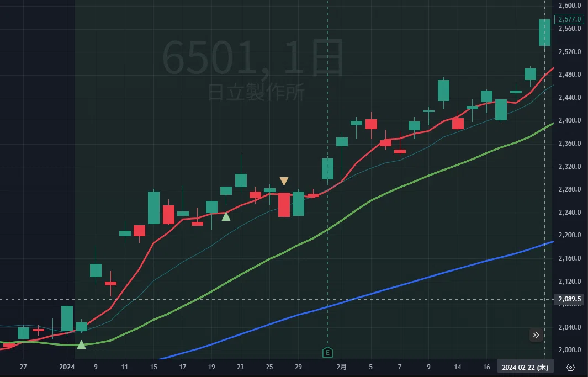Click the 2,360.0 price axis label
This screenshot has height=377, width=588.
coord(570,144)
